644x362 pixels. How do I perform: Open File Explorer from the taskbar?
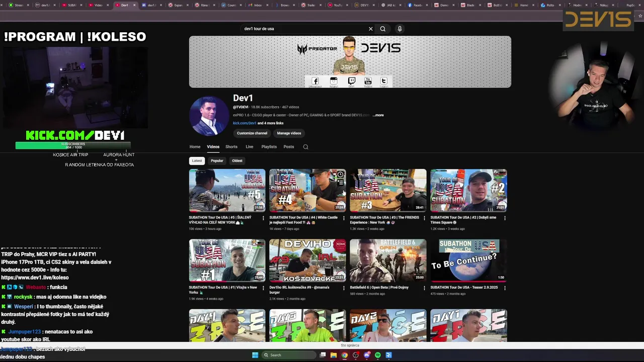coord(333,355)
